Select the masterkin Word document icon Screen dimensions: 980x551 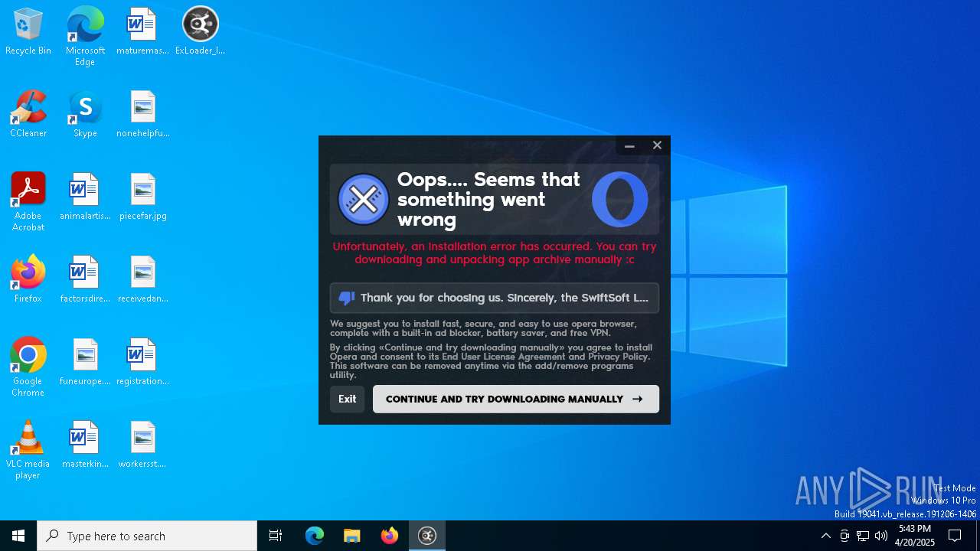[x=85, y=445]
